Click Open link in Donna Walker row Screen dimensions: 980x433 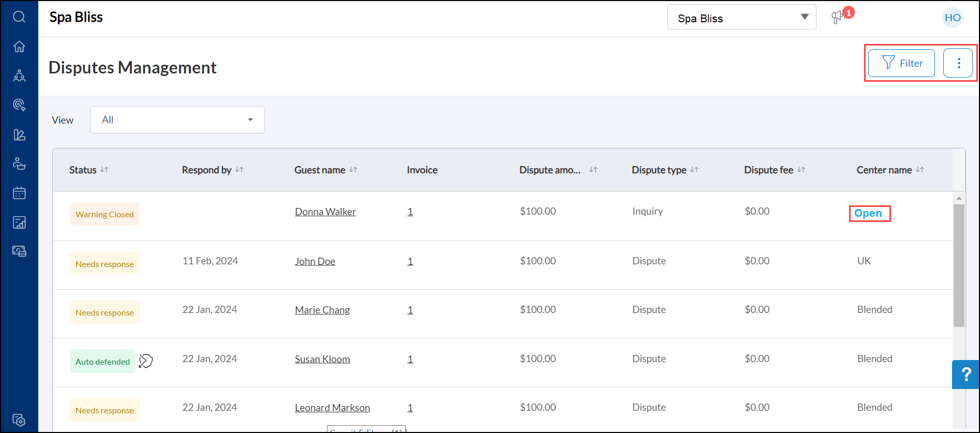coord(868,213)
